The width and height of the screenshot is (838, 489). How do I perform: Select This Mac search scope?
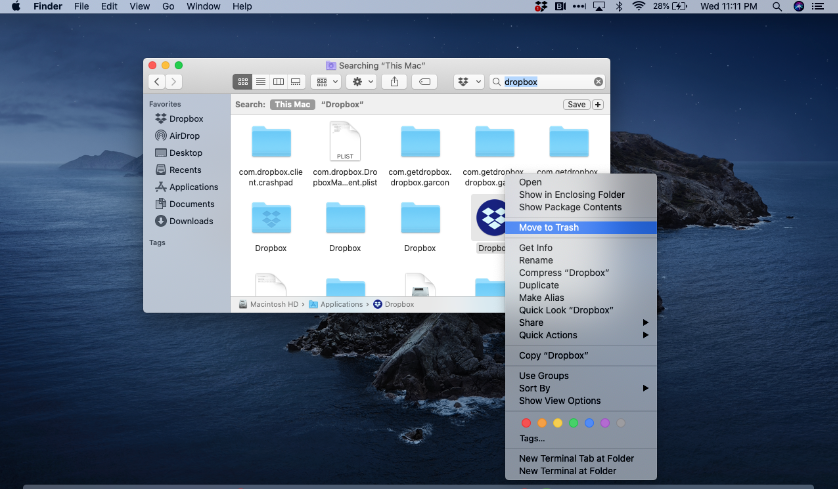tap(292, 104)
